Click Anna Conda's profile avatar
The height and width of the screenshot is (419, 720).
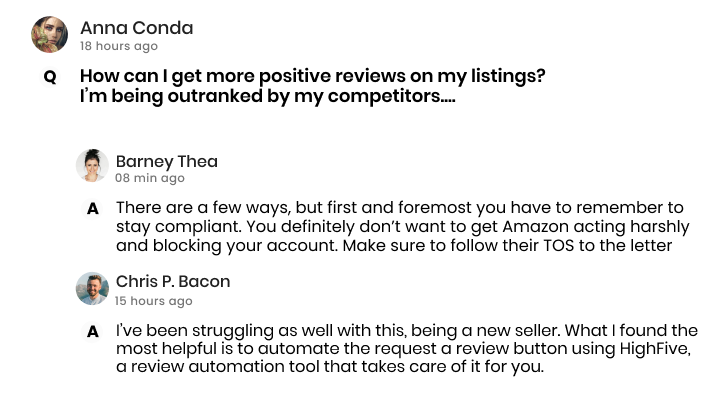click(50, 35)
